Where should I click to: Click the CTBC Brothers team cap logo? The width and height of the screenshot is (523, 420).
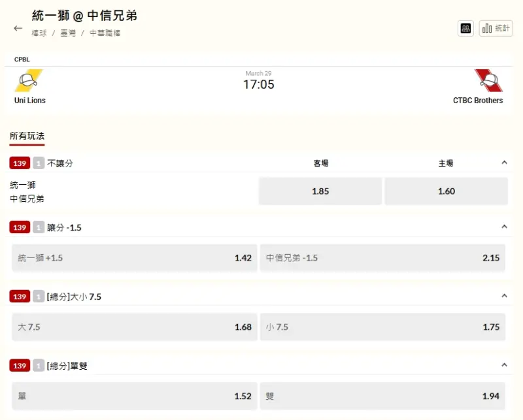[488, 80]
